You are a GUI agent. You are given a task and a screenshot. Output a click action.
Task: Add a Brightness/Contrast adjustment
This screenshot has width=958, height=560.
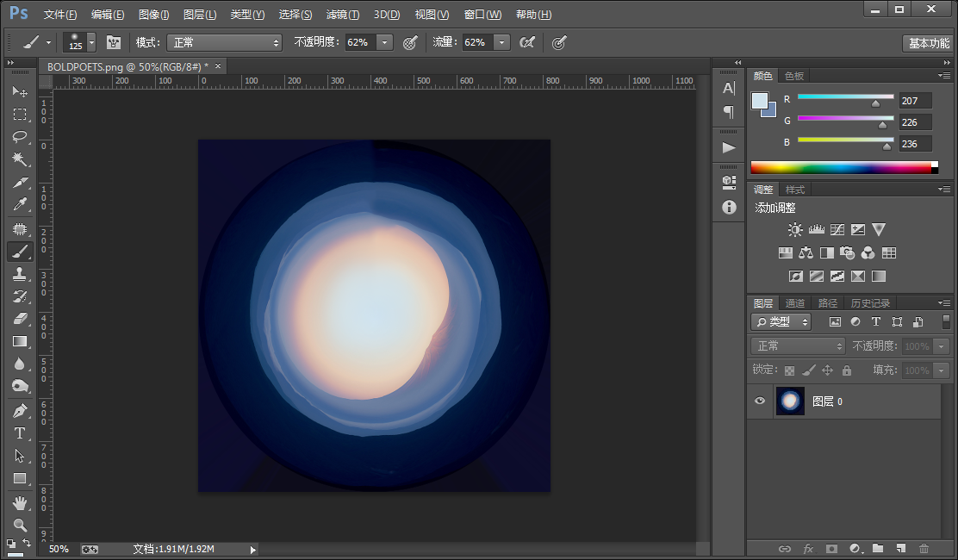(795, 230)
